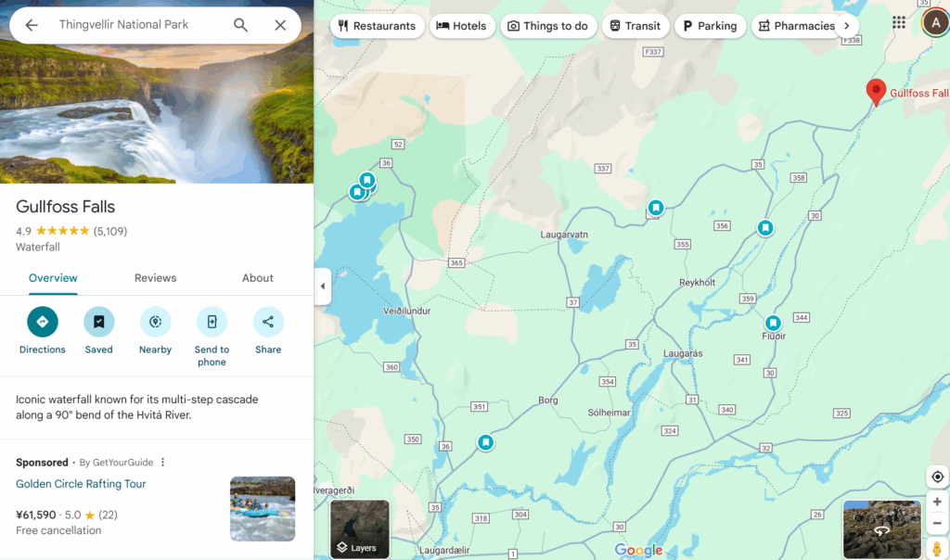Collapse the side panel

tap(322, 286)
